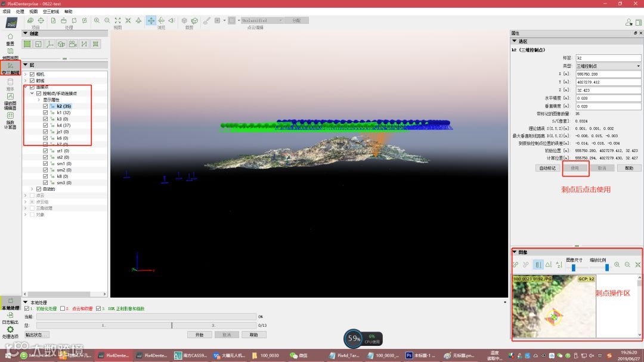Expand the 显示属性 node
This screenshot has width=644, height=362.
[39, 100]
